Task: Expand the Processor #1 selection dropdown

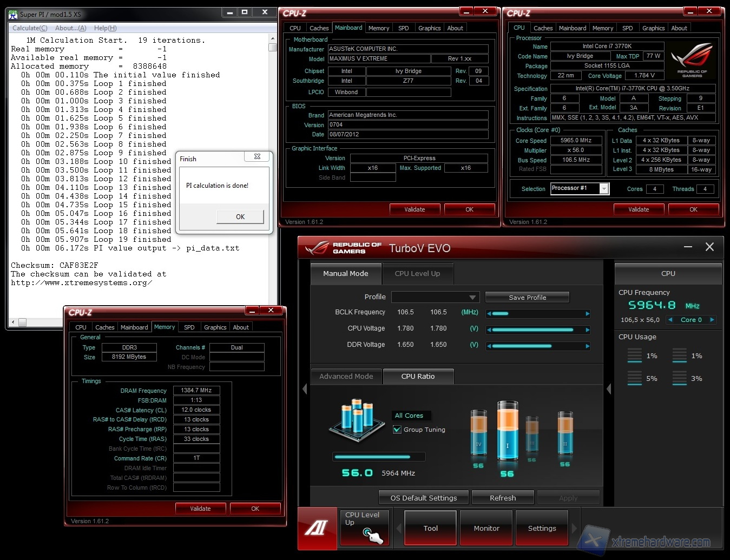Action: (x=604, y=188)
